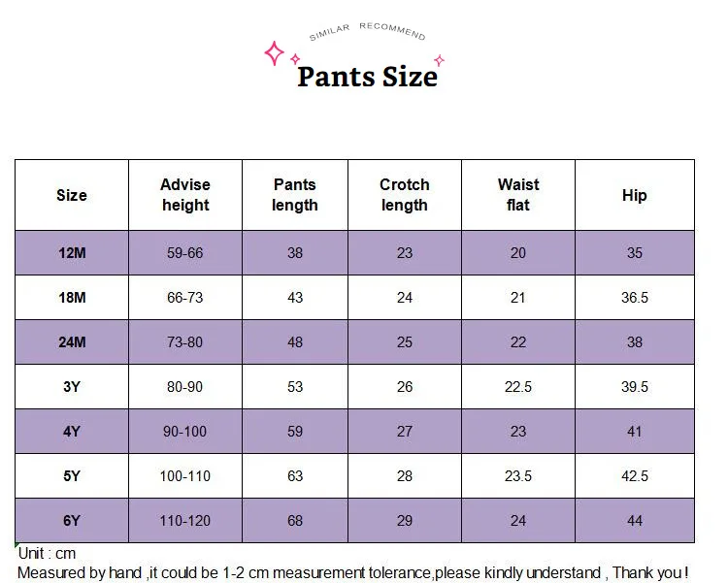Click the 90-100 advise height cell
The image size is (728, 583).
click(185, 432)
